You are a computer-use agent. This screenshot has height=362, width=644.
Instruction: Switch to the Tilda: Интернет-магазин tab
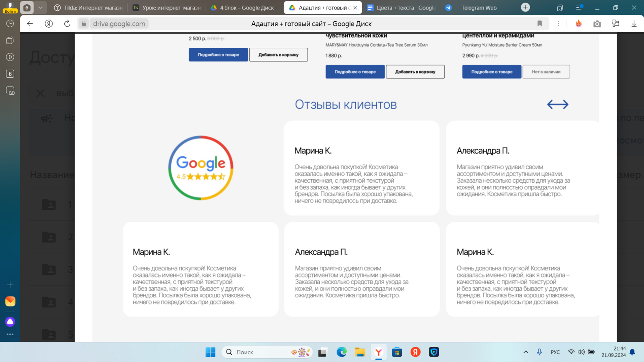(x=89, y=8)
